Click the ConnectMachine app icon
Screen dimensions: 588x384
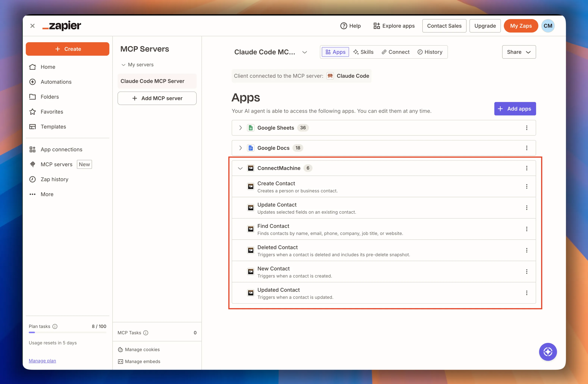point(251,168)
